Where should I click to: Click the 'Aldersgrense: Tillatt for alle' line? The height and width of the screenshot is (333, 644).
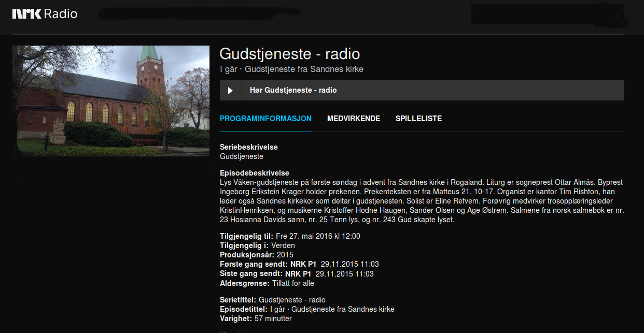267,283
